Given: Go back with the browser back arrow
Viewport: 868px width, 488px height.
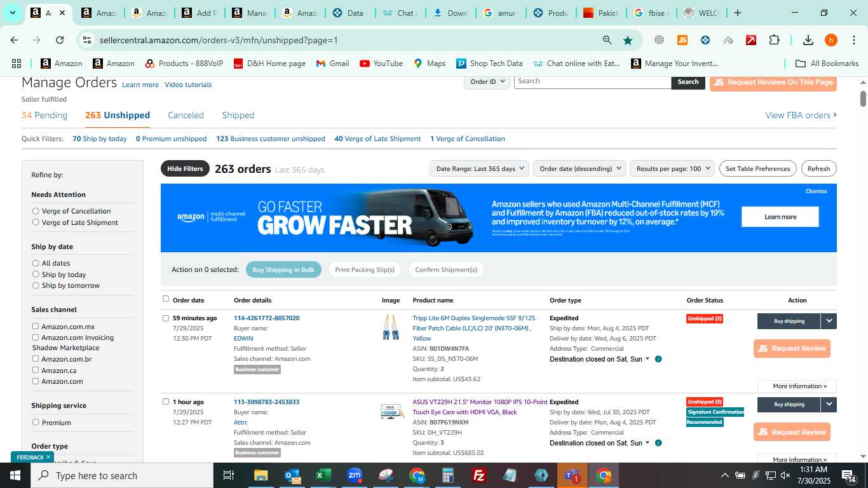Looking at the screenshot, I should pyautogui.click(x=14, y=40).
